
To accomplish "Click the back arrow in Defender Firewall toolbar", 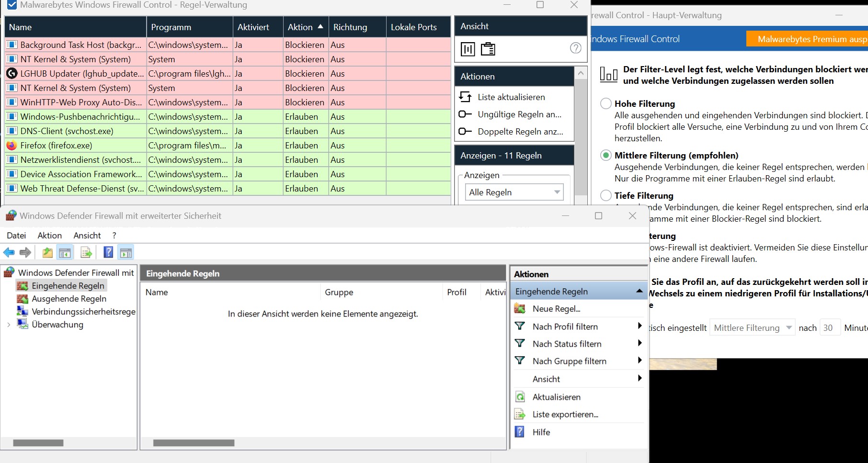I will 9,252.
